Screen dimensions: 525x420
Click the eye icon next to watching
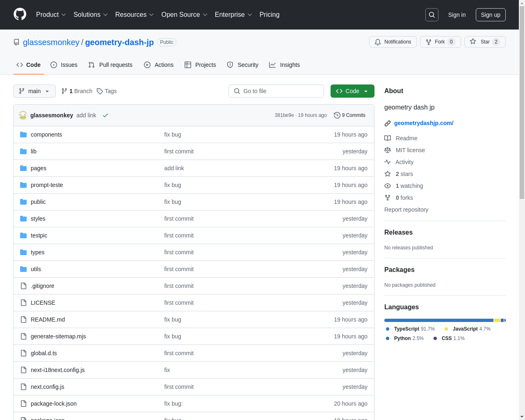click(388, 186)
